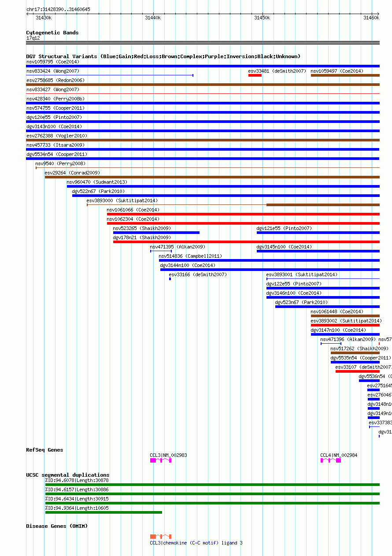Open dgv5534n54 (Cooper2011) variant
Viewport: 392px width, 556px height.
point(57,154)
